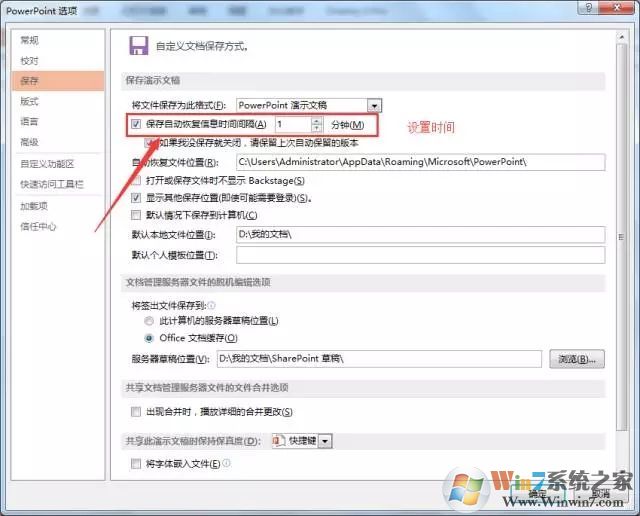Toggle 保存自动恢复信息时间间隔 checkbox

coord(136,124)
